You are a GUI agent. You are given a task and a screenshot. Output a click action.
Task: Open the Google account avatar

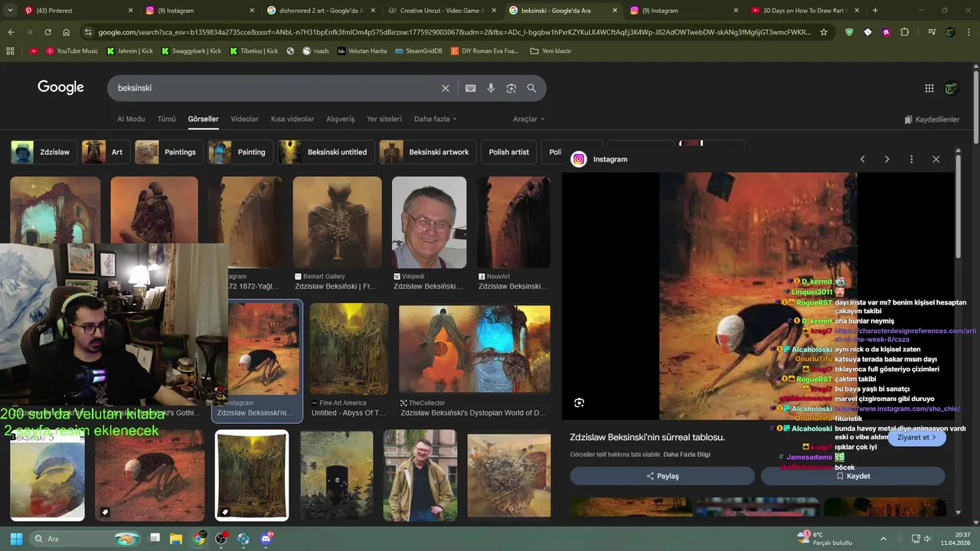pos(951,88)
